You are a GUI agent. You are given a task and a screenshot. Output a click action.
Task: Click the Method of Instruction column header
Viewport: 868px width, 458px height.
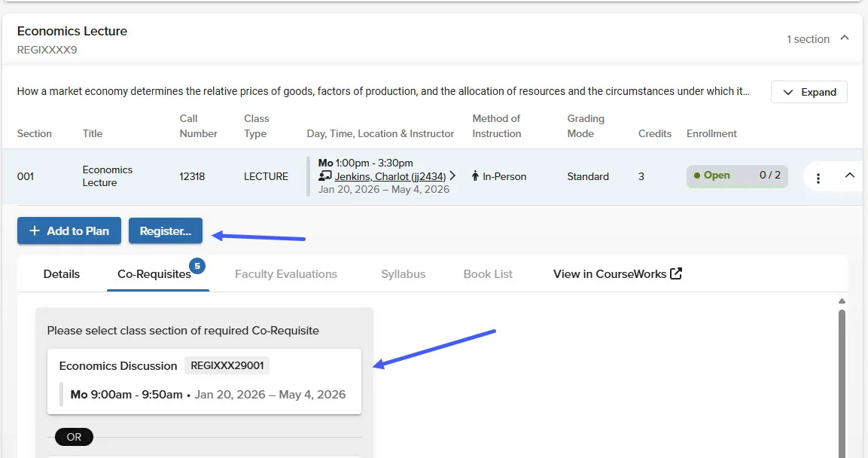[x=497, y=126]
